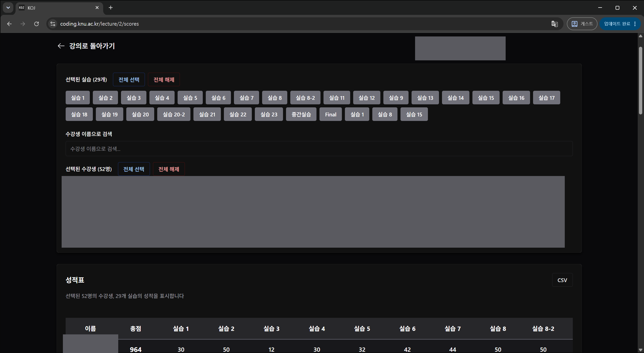644x353 pixels.
Task: View site information icon in address bar
Action: pyautogui.click(x=53, y=24)
